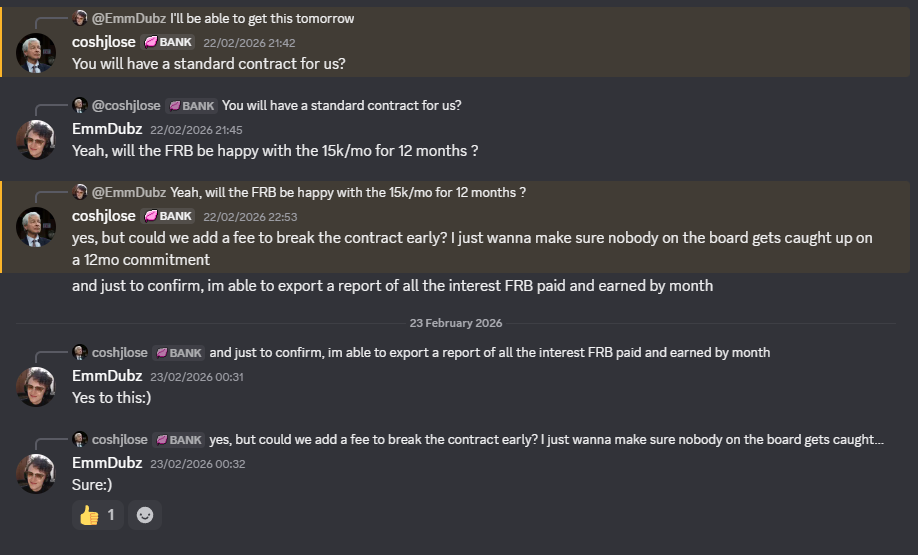
Task: Click the EmmDubz username at 00:31
Action: pyautogui.click(x=107, y=376)
